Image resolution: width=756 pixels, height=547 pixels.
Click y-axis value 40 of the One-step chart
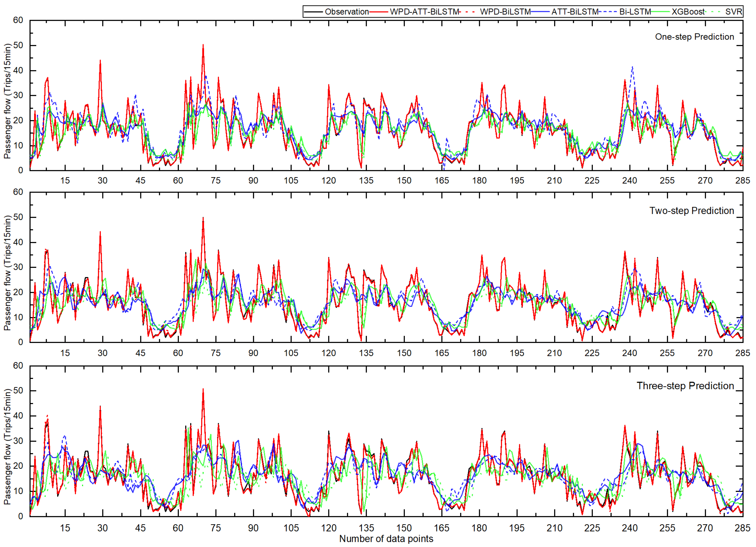click(x=18, y=70)
